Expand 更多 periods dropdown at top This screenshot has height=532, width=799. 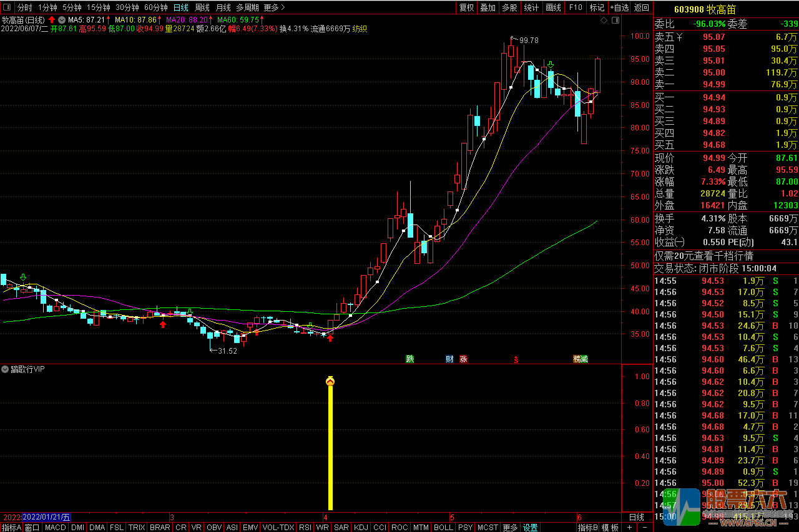click(274, 7)
